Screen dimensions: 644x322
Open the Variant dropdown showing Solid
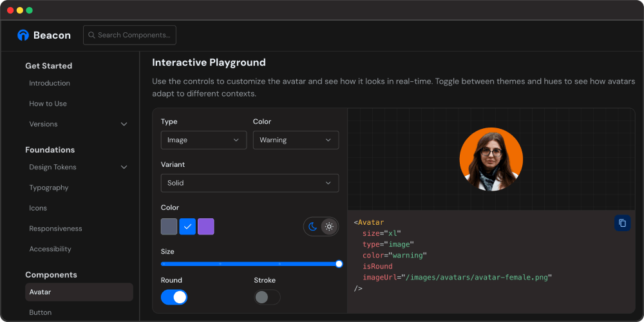250,183
